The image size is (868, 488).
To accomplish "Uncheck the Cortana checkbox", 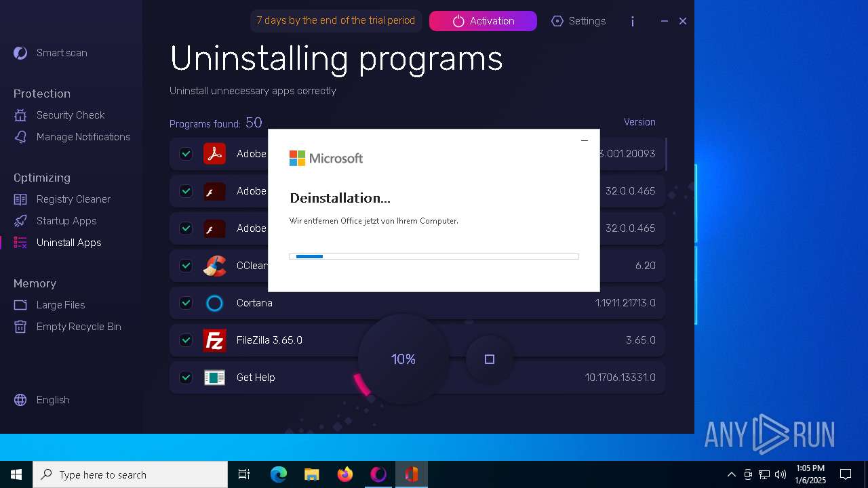I will [186, 303].
